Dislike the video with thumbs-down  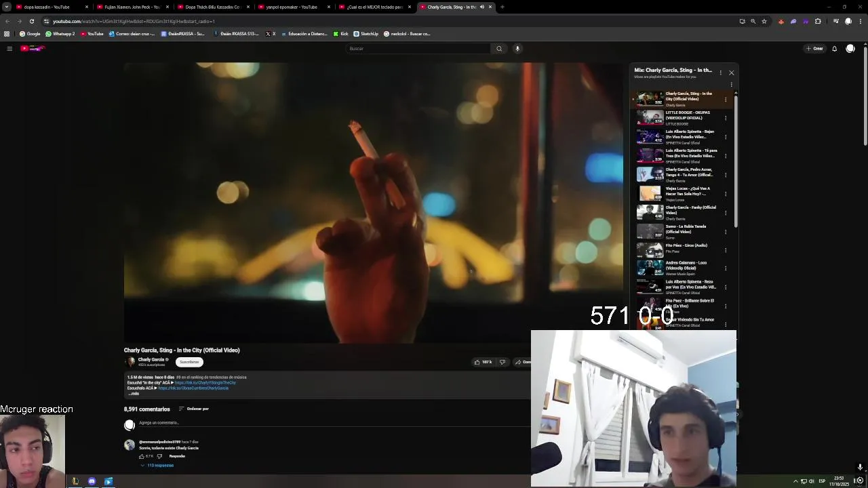[x=502, y=362]
